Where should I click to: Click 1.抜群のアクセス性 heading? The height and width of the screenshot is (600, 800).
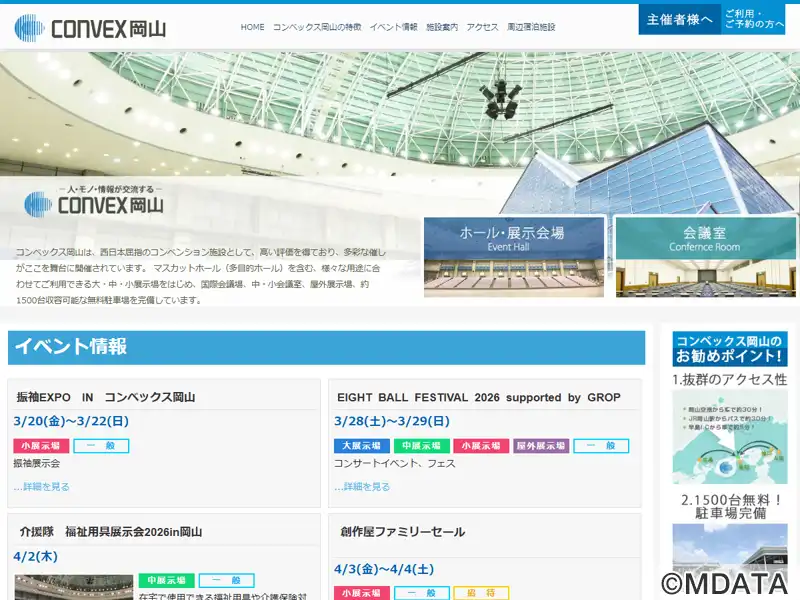tap(730, 380)
